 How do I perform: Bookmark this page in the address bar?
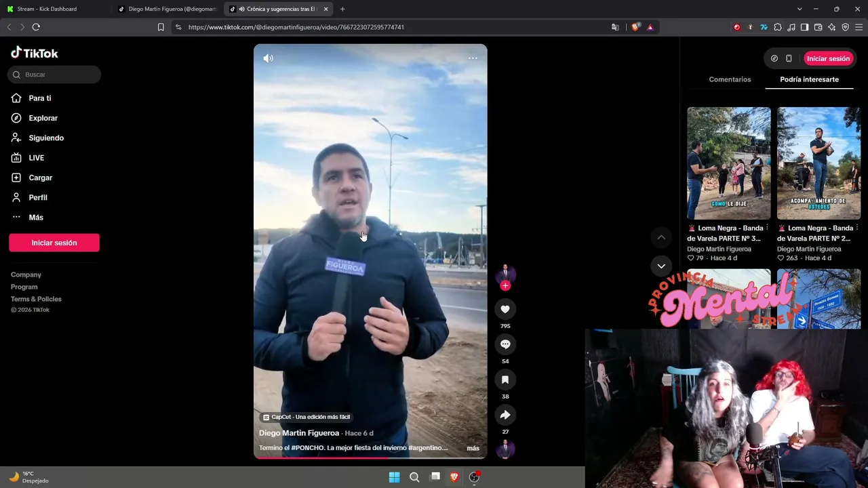tap(161, 27)
